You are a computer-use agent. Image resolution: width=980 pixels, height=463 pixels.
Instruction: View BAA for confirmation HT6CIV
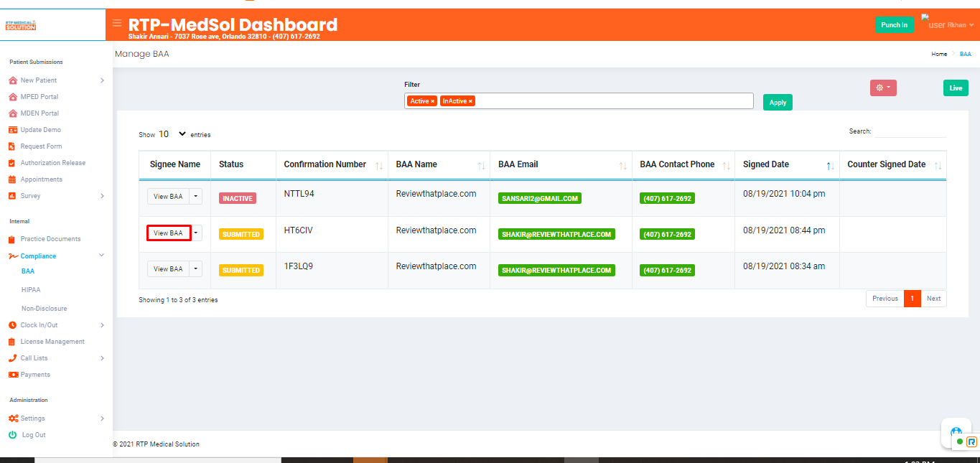[x=169, y=233]
